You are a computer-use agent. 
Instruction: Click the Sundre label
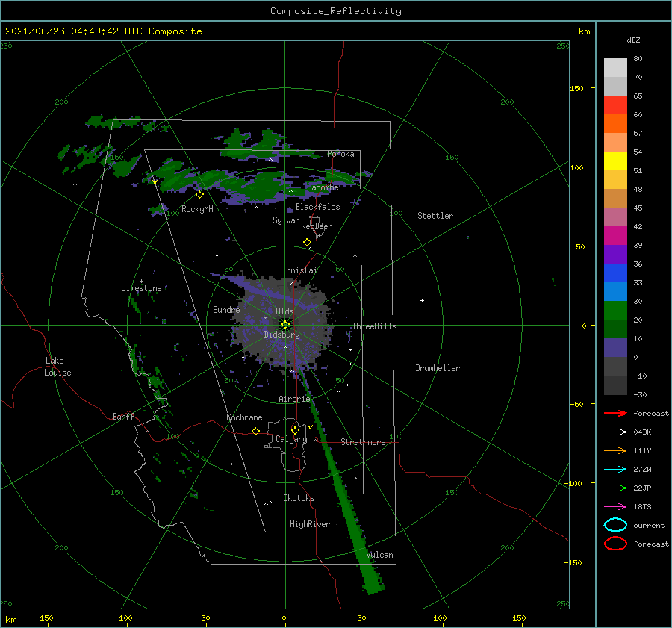coord(226,309)
